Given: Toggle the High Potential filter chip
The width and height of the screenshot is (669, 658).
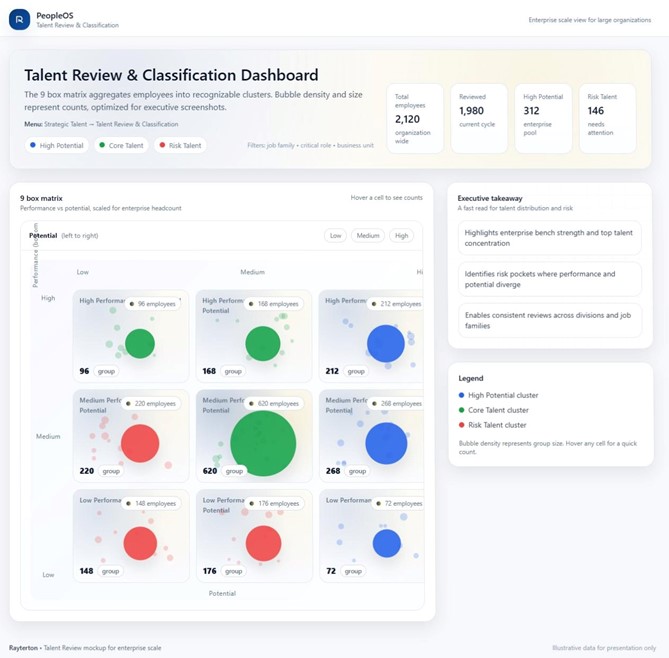Looking at the screenshot, I should 56,145.
